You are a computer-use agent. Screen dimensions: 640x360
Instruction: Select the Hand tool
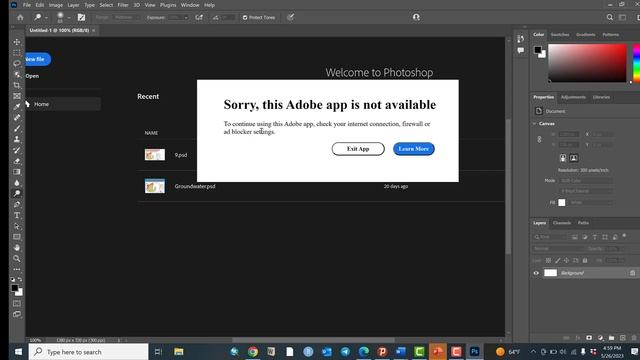point(17,247)
